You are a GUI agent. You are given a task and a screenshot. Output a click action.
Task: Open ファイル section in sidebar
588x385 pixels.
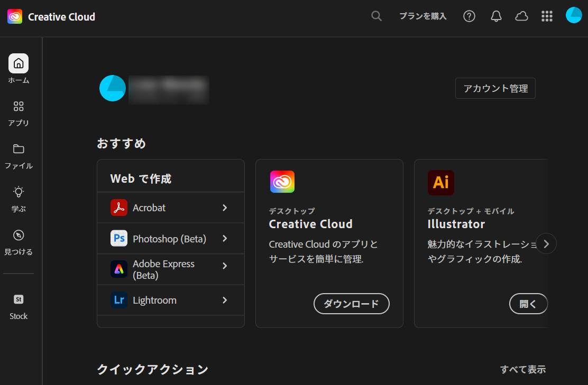tap(19, 157)
